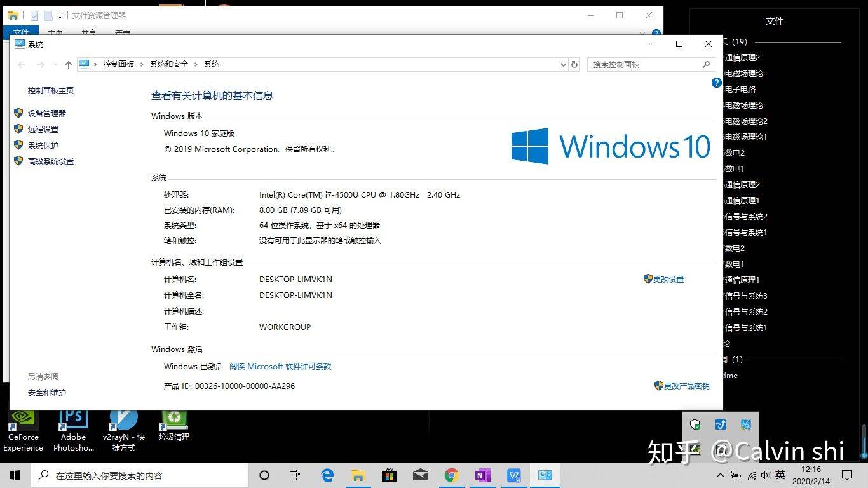Screen dimensions: 868x488
Task: Expand the chevron after 系统和安全 breadcrumb
Action: pos(196,64)
